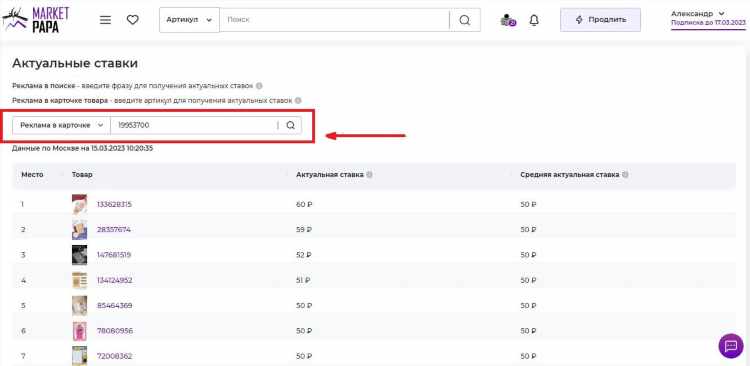The image size is (750, 366).
Task: Open product link 72008362
Action: click(114, 356)
